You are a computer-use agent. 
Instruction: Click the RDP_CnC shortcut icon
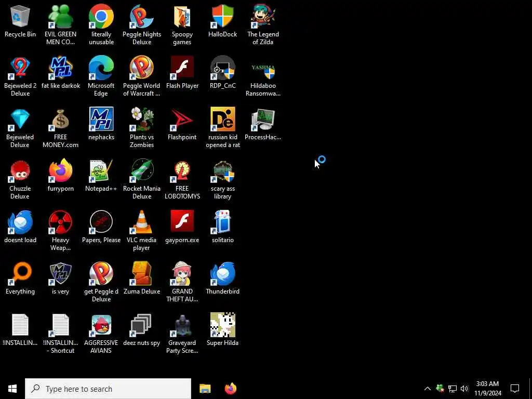click(x=222, y=68)
